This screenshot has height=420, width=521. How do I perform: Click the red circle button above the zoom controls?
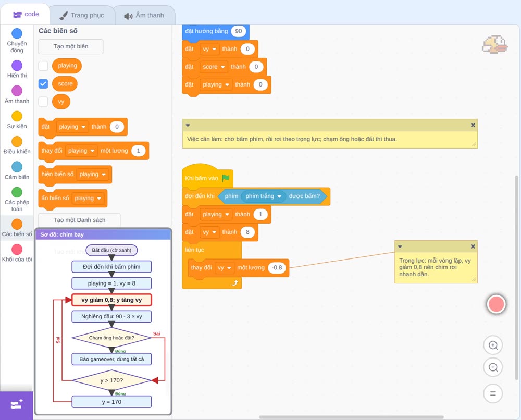[x=496, y=304]
